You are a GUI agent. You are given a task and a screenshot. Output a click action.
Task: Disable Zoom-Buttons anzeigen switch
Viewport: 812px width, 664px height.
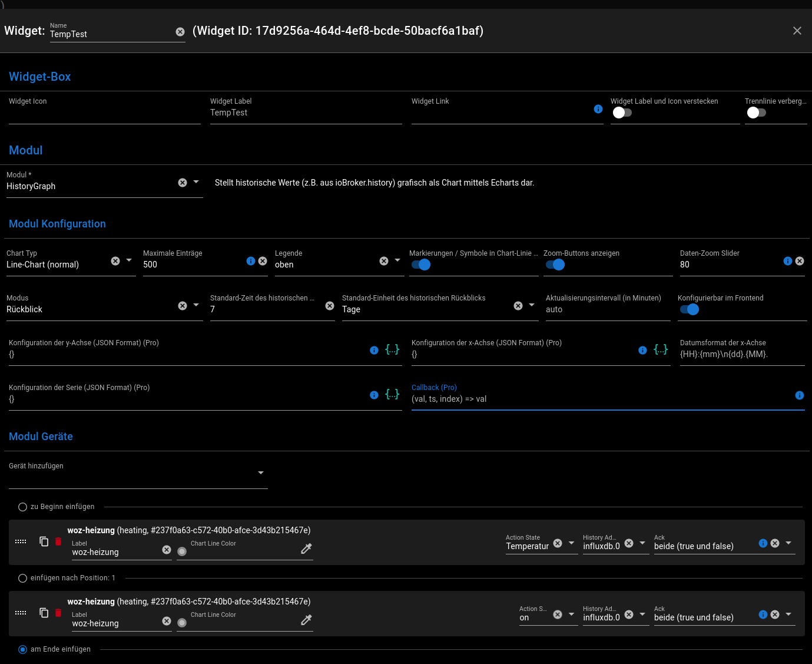pos(556,265)
